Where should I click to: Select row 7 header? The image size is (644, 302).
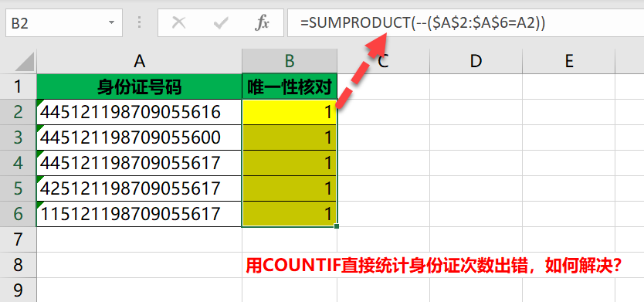click(x=18, y=239)
